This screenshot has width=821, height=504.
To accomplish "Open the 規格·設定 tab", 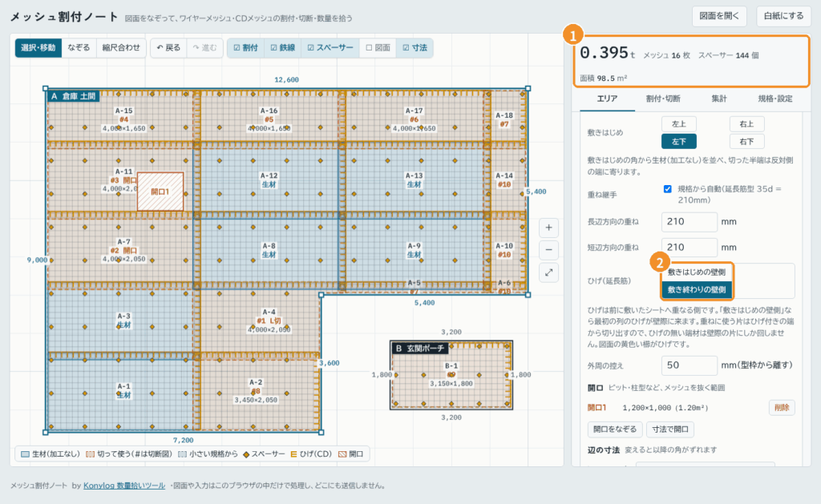I will pos(775,99).
